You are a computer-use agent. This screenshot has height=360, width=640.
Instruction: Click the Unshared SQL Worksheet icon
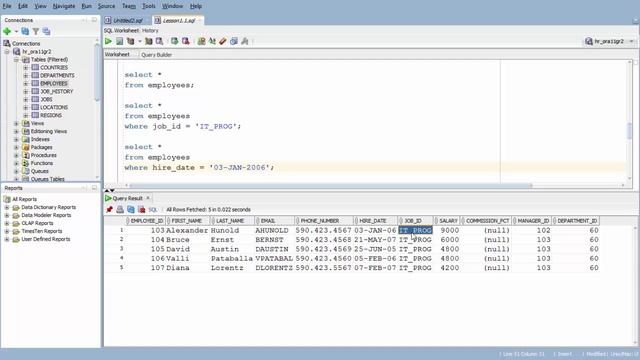click(201, 41)
